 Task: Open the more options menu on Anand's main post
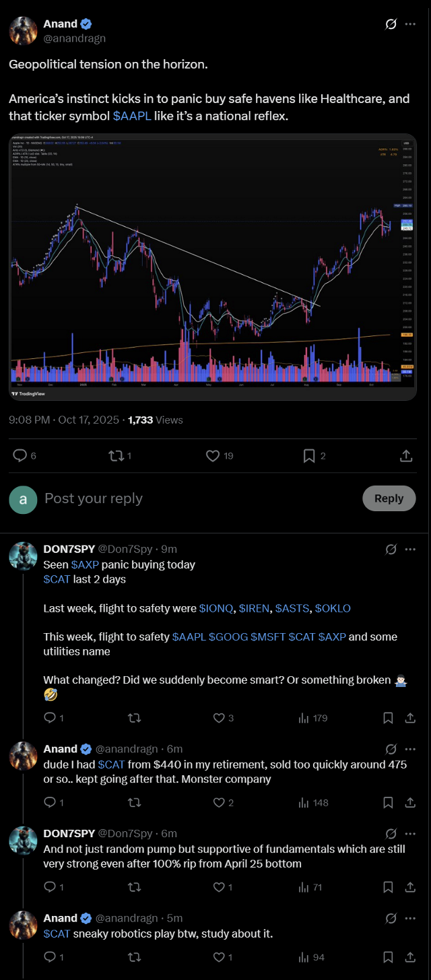pyautogui.click(x=411, y=25)
